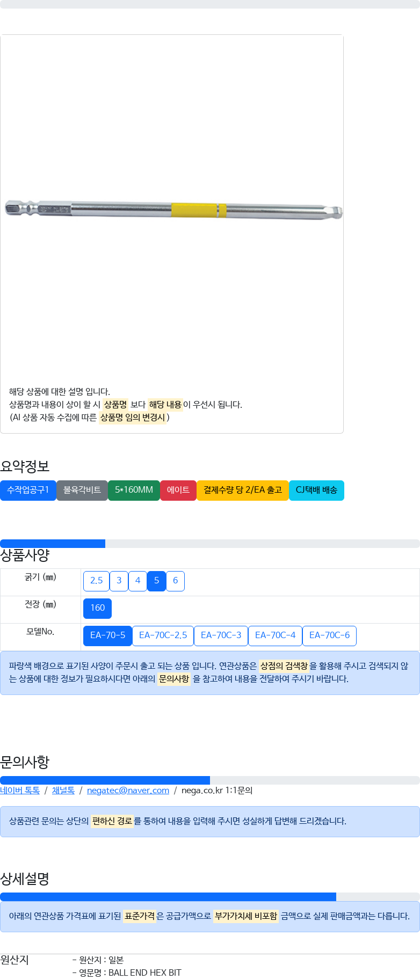Open the 네이버 톡톡 inquiry link
The width and height of the screenshot is (420, 980).
tap(20, 791)
